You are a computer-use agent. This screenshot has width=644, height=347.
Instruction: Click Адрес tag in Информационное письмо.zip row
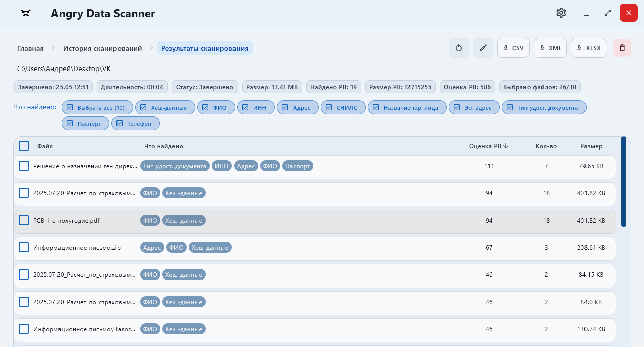(152, 247)
